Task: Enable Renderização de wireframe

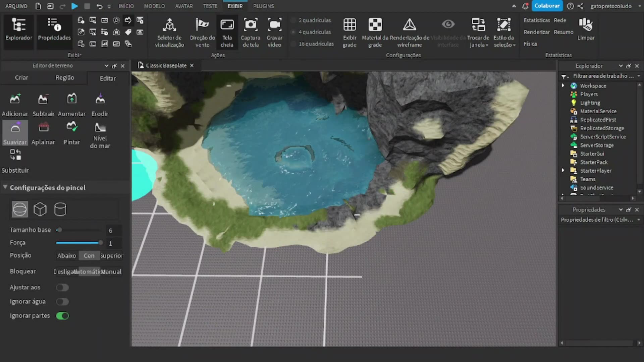Action: (x=410, y=32)
